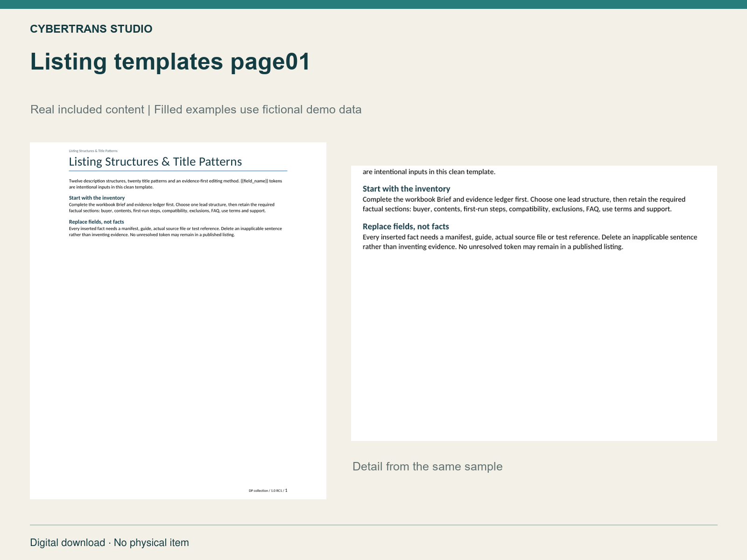Click the 'Real included content' subtitle line

click(196, 110)
